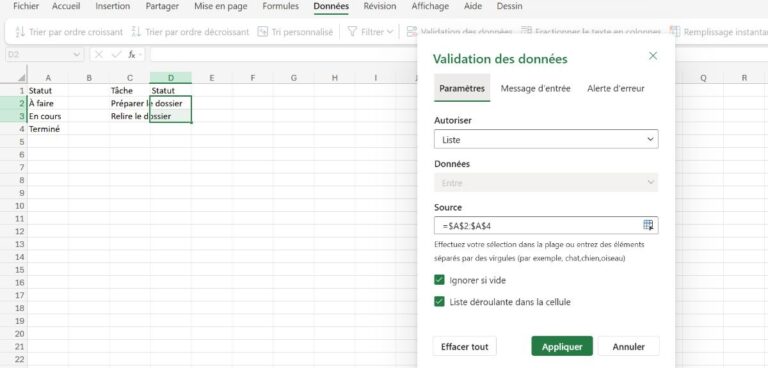Image resolution: width=768 pixels, height=368 pixels.
Task: Select cell containing En cours
Action: (48, 116)
